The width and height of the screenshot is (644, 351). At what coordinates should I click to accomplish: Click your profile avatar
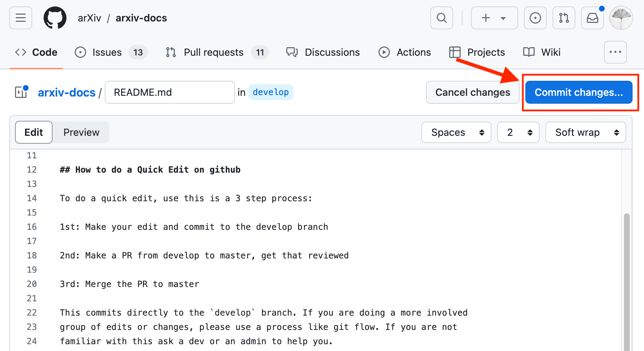coord(622,18)
